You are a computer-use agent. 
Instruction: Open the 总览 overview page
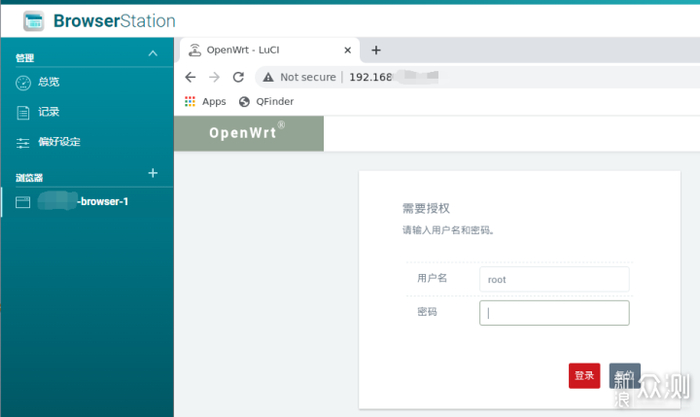pyautogui.click(x=49, y=82)
